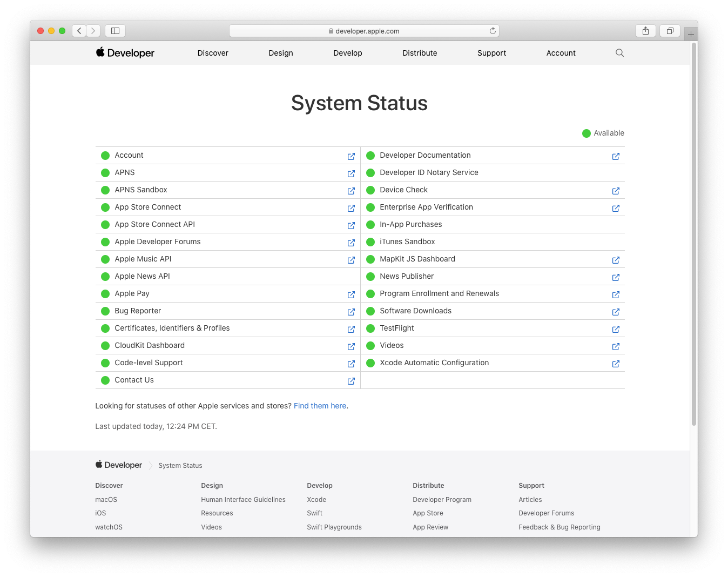This screenshot has width=728, height=577.
Task: Open the Swift Playgrounds footer link
Action: [334, 527]
